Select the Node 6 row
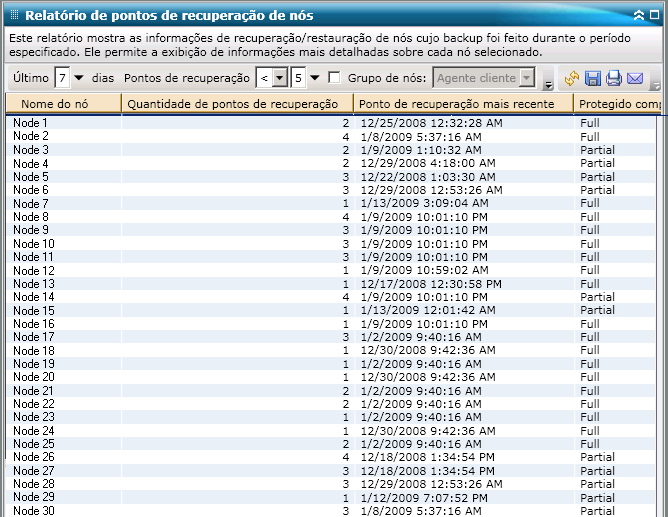The image size is (668, 517). 331,190
